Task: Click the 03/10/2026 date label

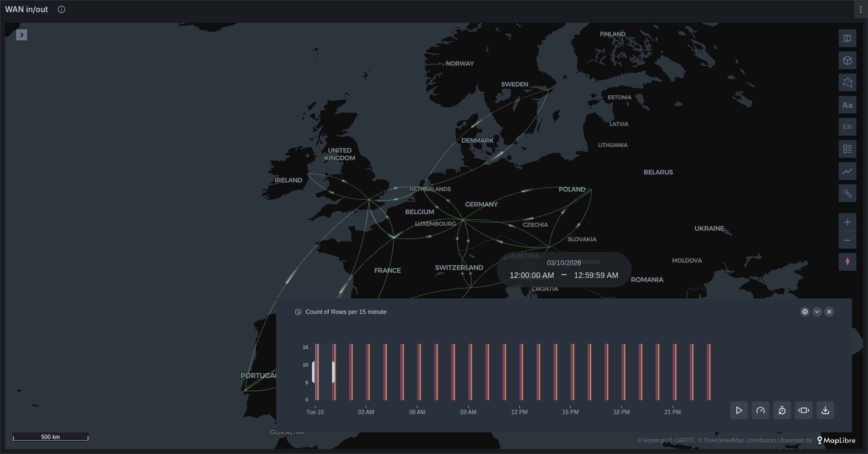Action: tap(564, 263)
